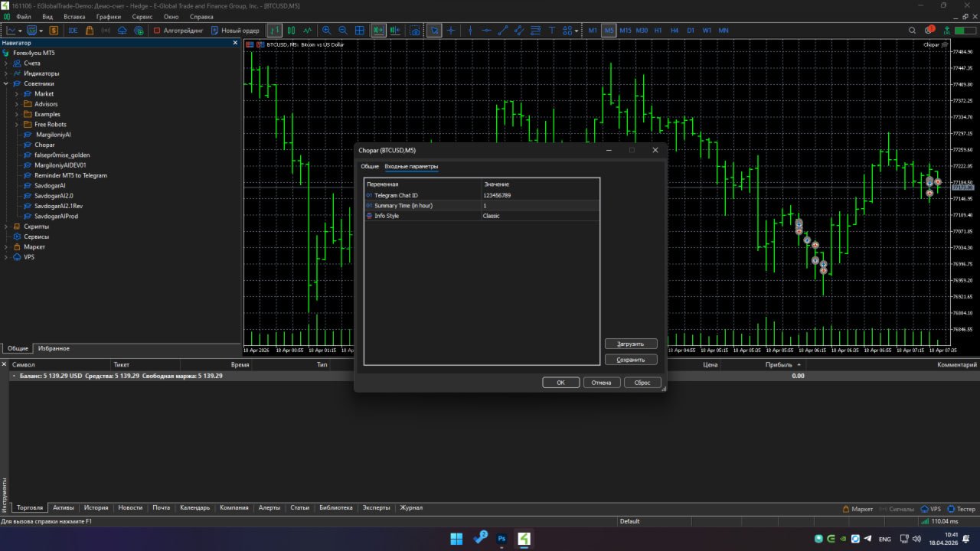The width and height of the screenshot is (980, 551).
Task: Open Photoshop from the Windows taskbar
Action: coord(502,539)
